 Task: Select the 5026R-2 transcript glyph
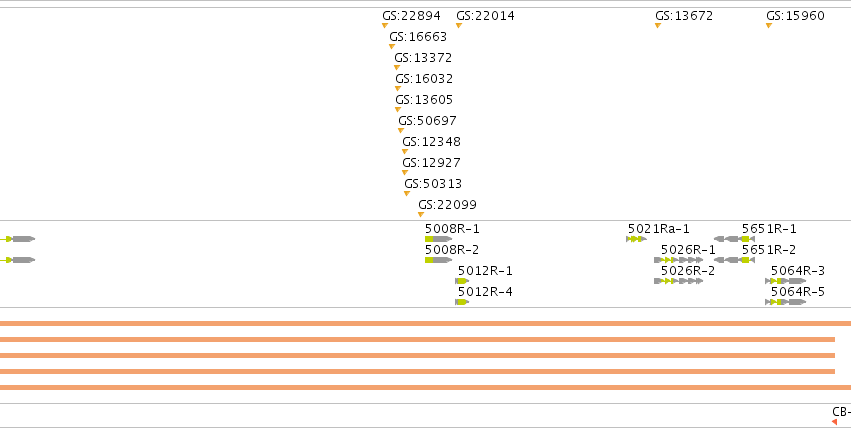[x=679, y=281]
